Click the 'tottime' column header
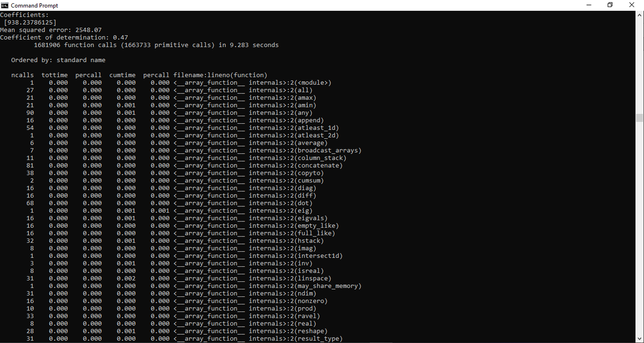 54,75
